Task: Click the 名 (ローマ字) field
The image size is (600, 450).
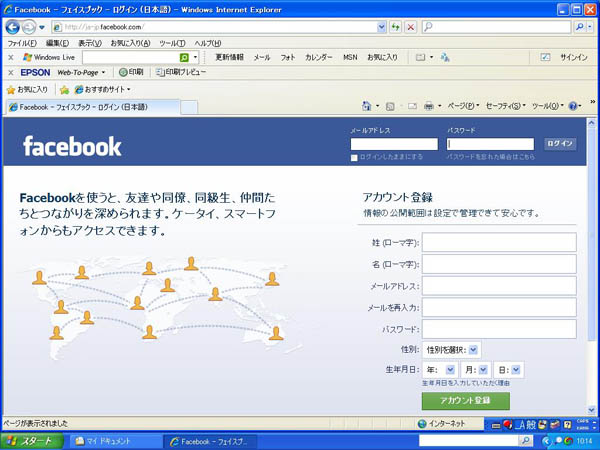Action: click(499, 264)
